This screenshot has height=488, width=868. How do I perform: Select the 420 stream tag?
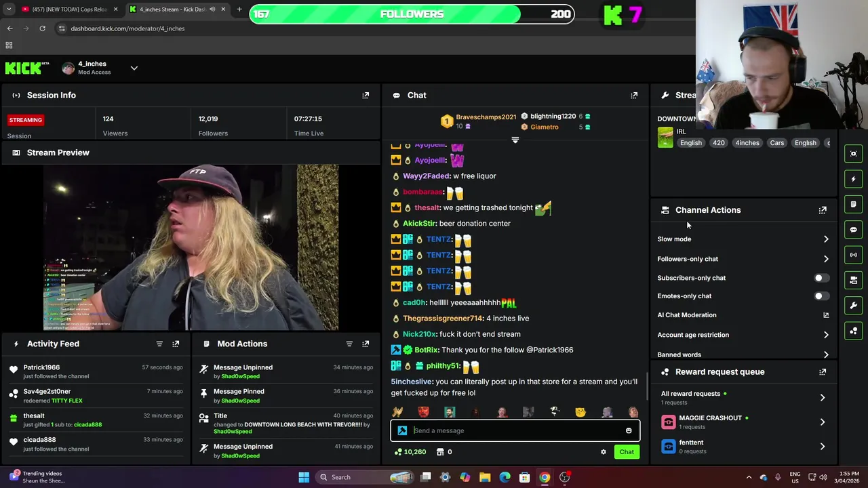click(x=719, y=143)
